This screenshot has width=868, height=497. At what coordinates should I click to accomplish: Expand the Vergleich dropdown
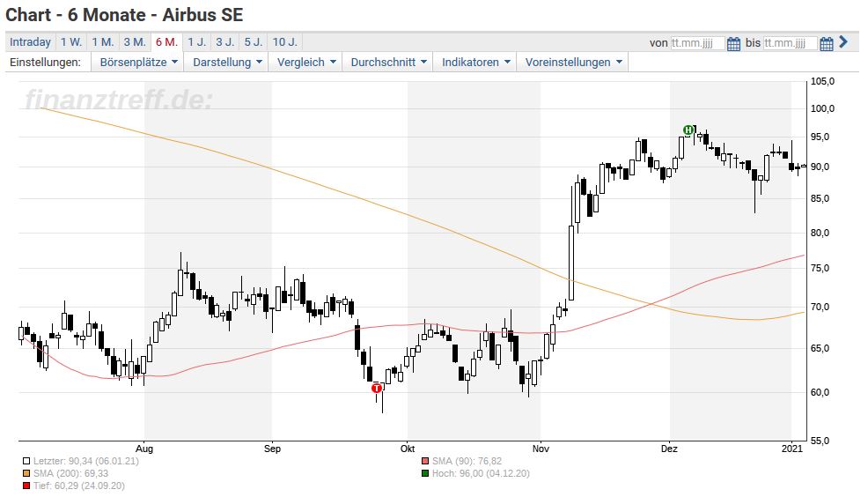coord(306,62)
